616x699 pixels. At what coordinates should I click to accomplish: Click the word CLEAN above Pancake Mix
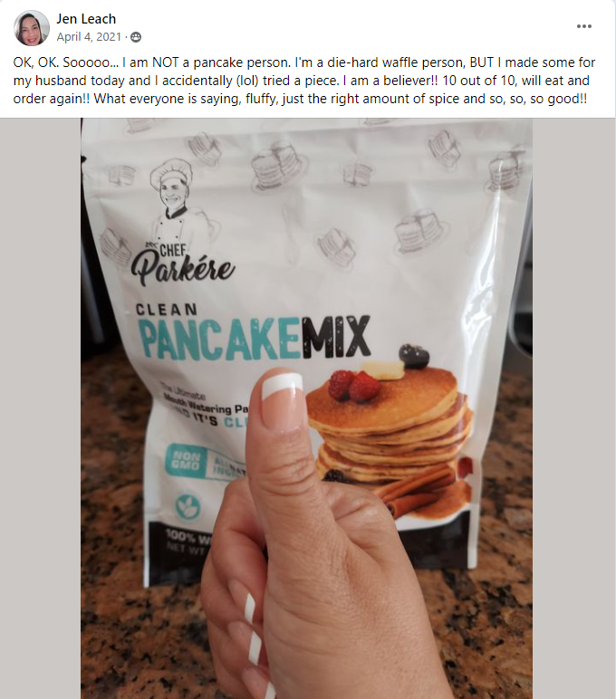click(x=167, y=309)
